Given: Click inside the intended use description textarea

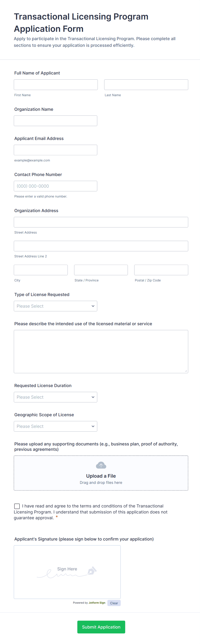Looking at the screenshot, I should pos(101,351).
